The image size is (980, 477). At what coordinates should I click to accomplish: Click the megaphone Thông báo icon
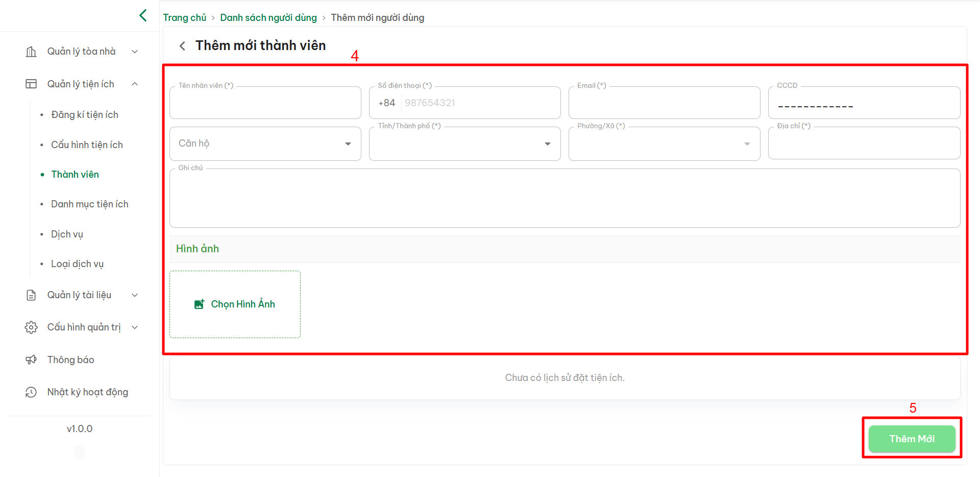(x=31, y=360)
